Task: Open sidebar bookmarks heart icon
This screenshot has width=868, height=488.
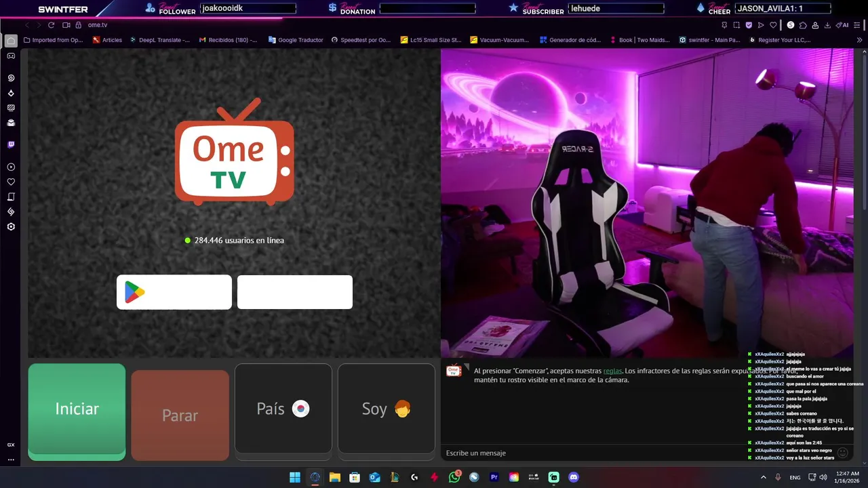Action: tap(11, 182)
